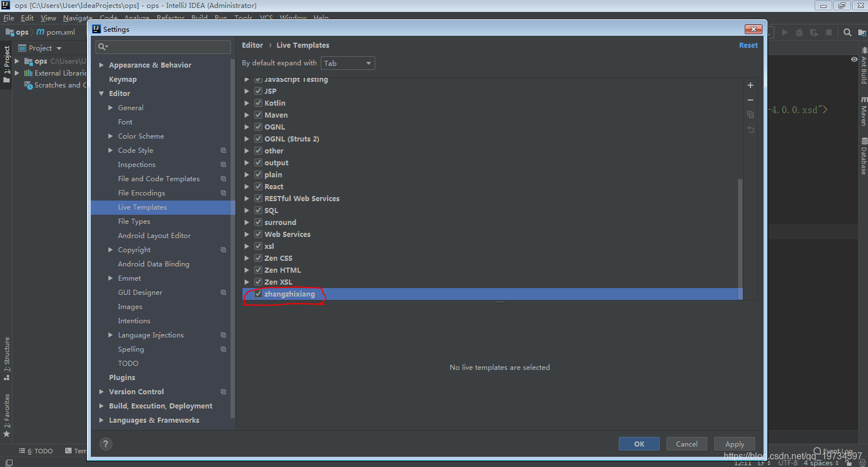Click project-level icon beside Code Style
The image size is (868, 467).
click(x=223, y=151)
